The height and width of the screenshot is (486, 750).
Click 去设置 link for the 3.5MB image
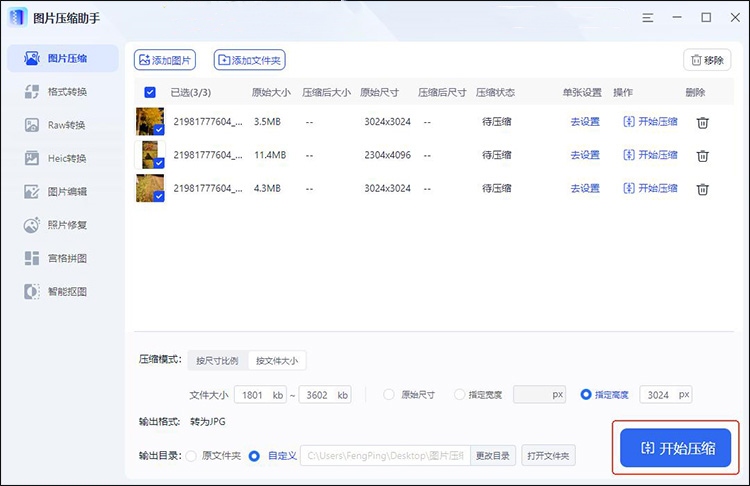[x=584, y=122]
